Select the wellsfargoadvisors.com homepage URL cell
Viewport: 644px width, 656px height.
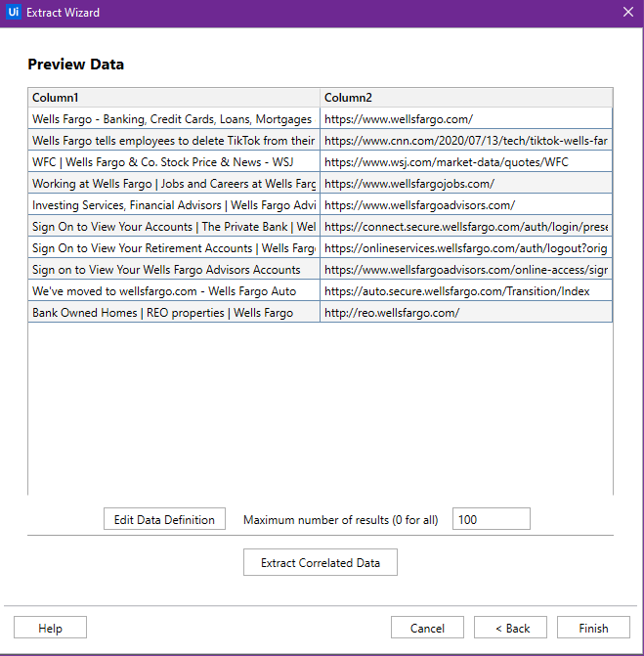pos(466,205)
